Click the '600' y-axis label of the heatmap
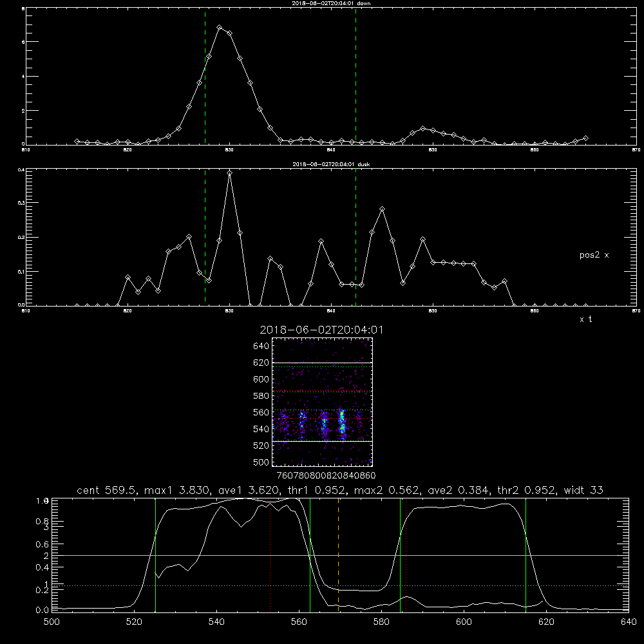Screen dimensions: 644x644 pos(261,379)
